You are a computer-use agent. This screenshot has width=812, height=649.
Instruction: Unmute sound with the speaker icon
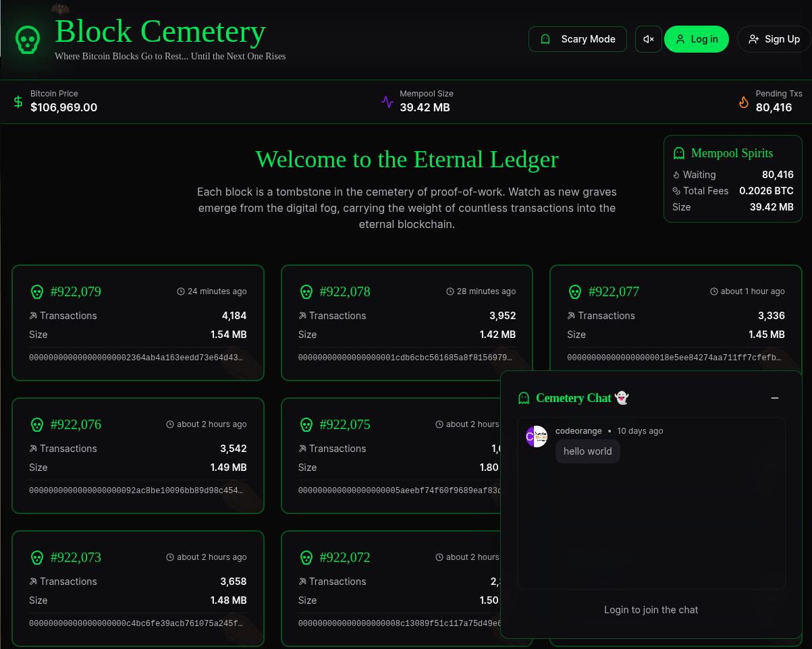648,39
